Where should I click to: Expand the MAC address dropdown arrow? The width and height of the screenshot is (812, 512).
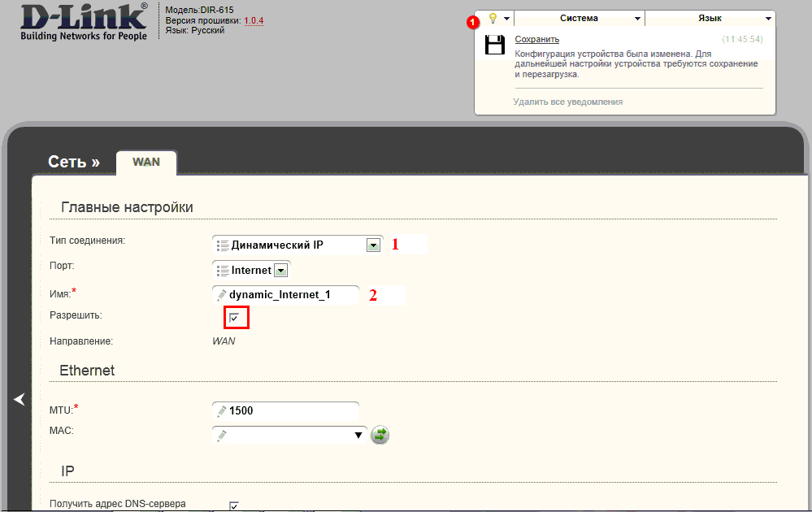pyautogui.click(x=358, y=436)
